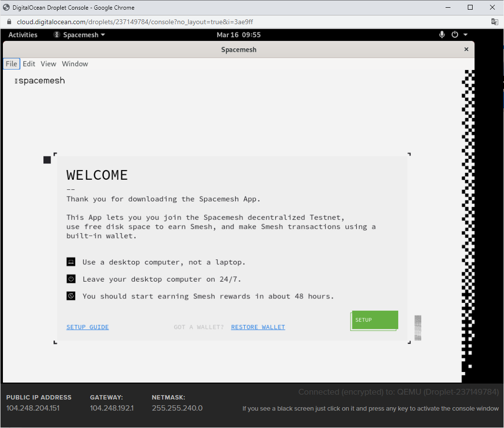This screenshot has width=504, height=428.
Task: Click the clock icon beside 48 hours line
Action: pyautogui.click(x=71, y=296)
